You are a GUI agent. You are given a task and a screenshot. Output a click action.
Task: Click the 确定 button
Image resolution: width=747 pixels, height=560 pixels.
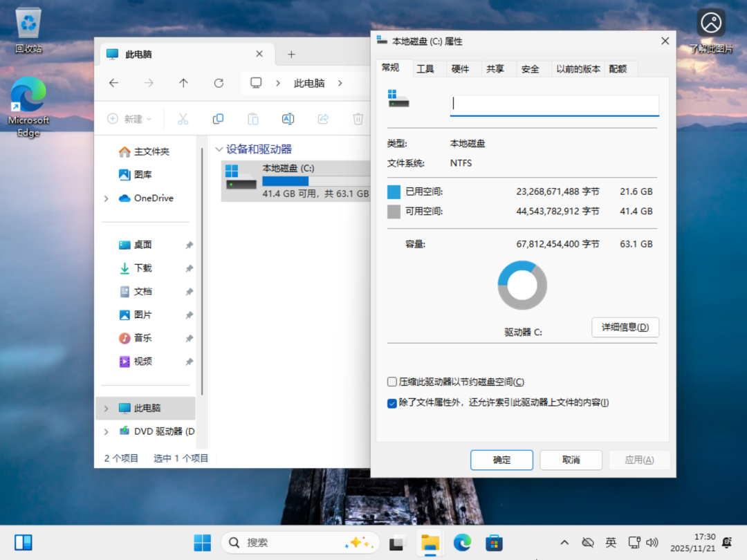coord(501,460)
